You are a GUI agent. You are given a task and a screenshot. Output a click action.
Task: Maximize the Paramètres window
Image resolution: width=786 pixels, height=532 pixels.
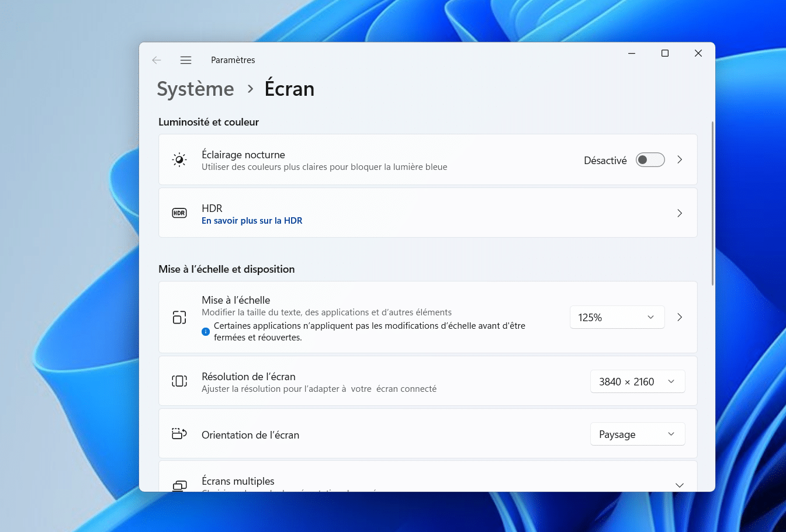pyautogui.click(x=665, y=53)
